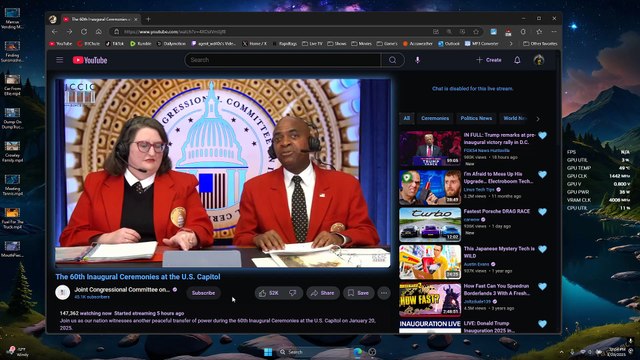The image size is (640, 360).
Task: Open the Home / X bookmark
Action: tap(254, 44)
